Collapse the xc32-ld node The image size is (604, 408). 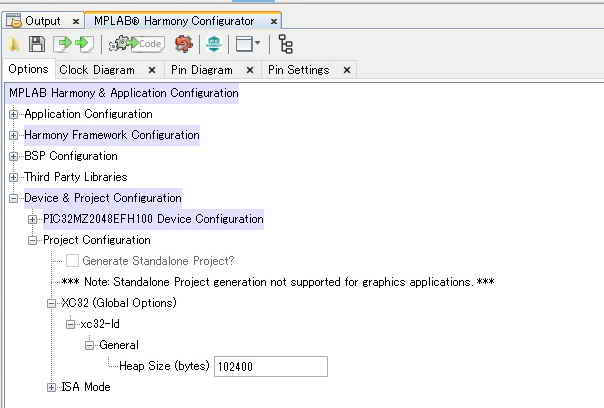click(x=70, y=324)
